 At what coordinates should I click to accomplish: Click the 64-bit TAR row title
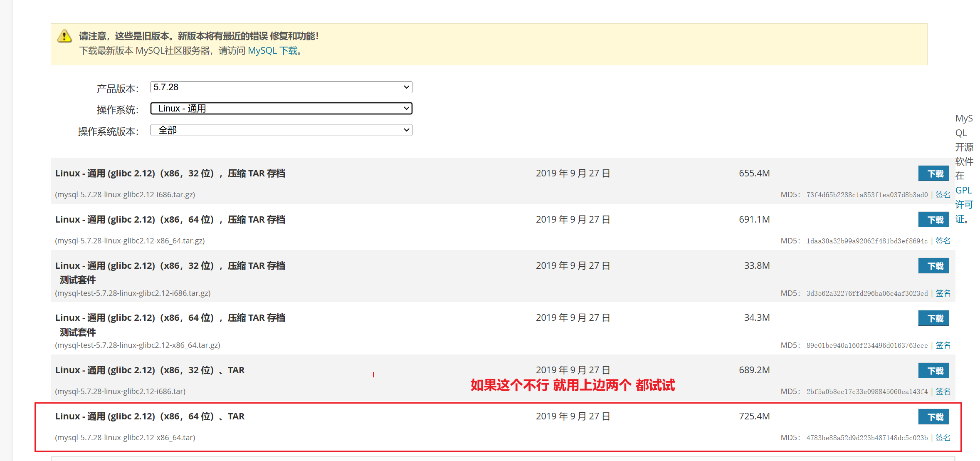click(150, 416)
